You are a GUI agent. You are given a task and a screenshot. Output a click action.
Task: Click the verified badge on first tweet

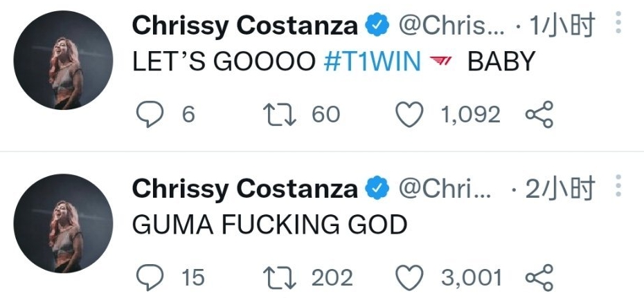pos(376,26)
